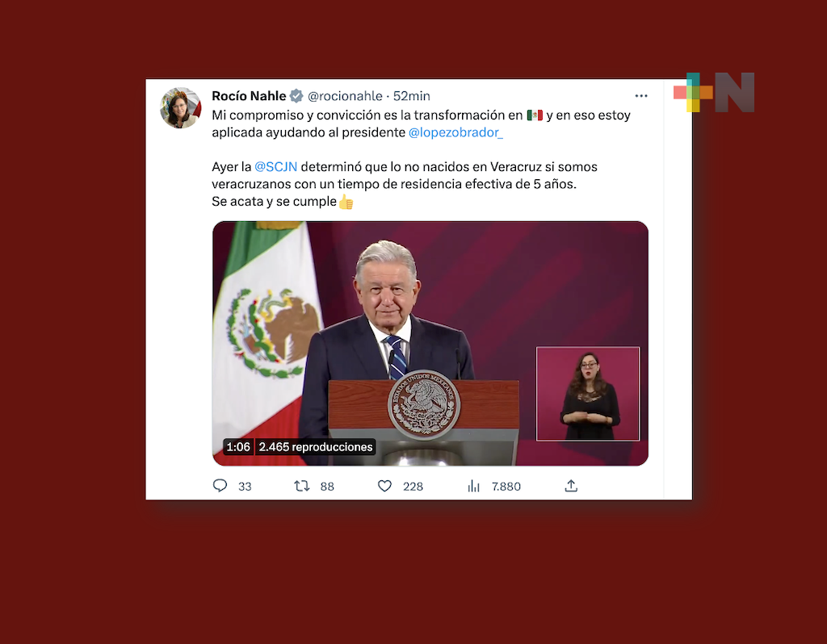Open the view analytics bar chart icon
The image size is (827, 644).
pos(473,486)
